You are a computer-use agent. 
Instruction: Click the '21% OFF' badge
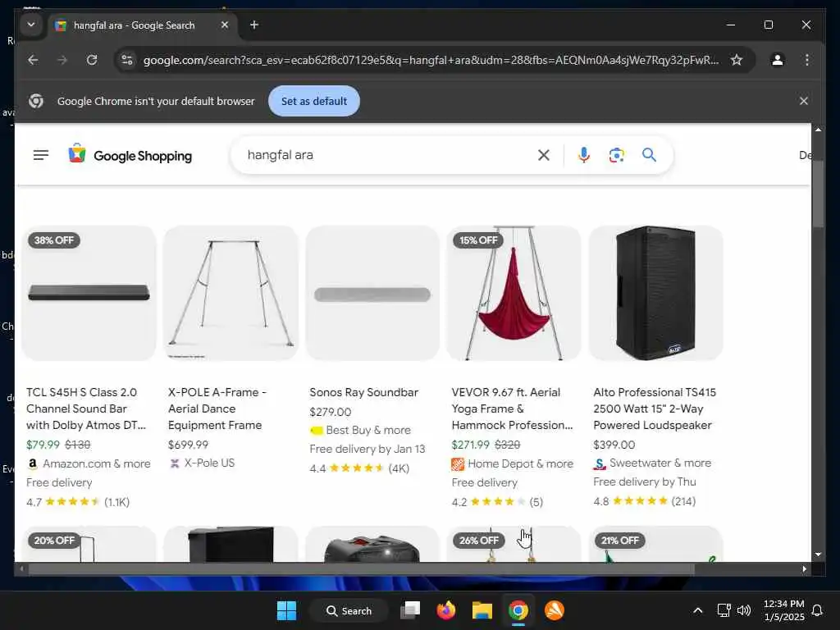click(620, 541)
